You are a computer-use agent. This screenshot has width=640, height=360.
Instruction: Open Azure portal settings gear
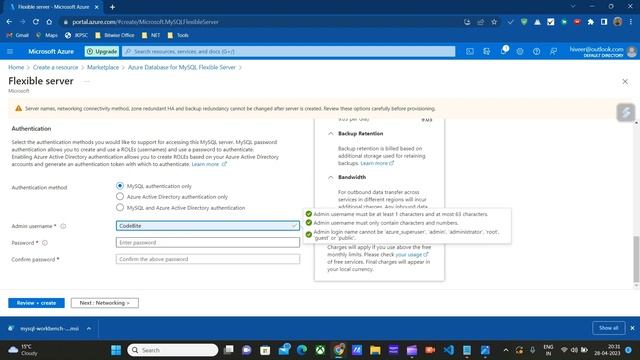click(520, 51)
